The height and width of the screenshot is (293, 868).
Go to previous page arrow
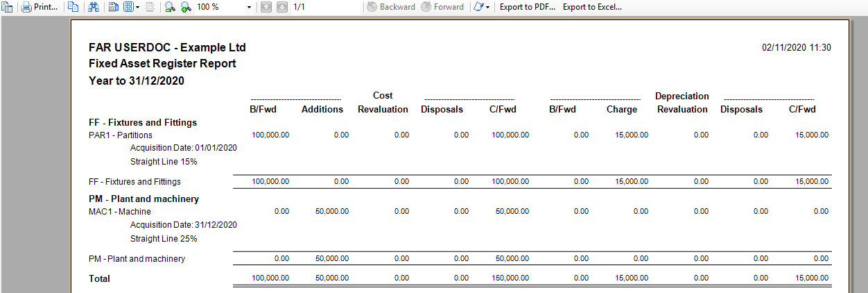[x=266, y=7]
